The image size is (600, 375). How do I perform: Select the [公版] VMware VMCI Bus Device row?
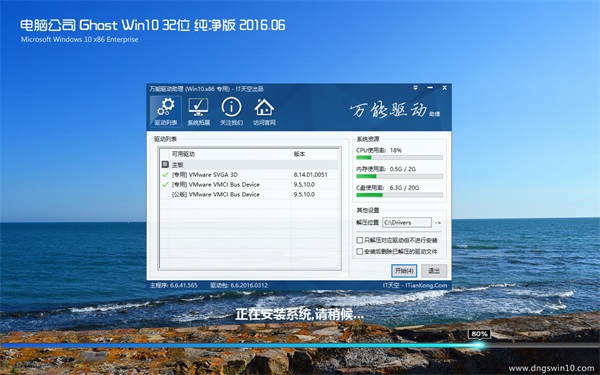[x=249, y=194]
